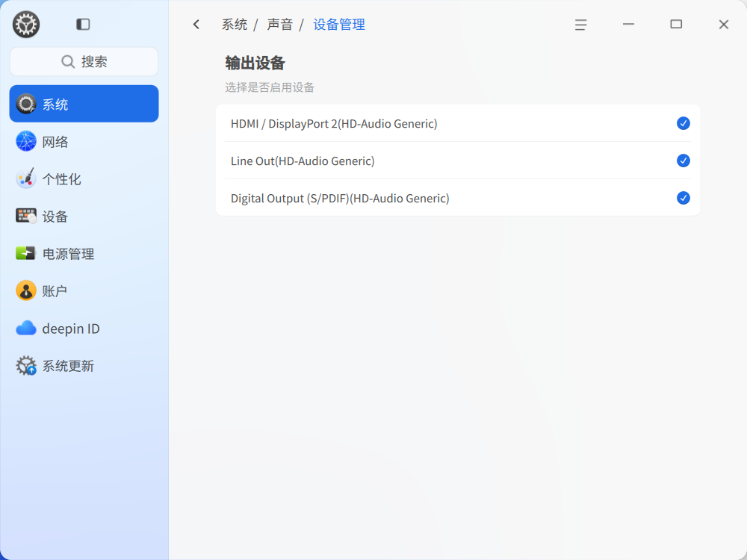Click the 输出设备 heading
The image size is (747, 560).
tap(255, 63)
